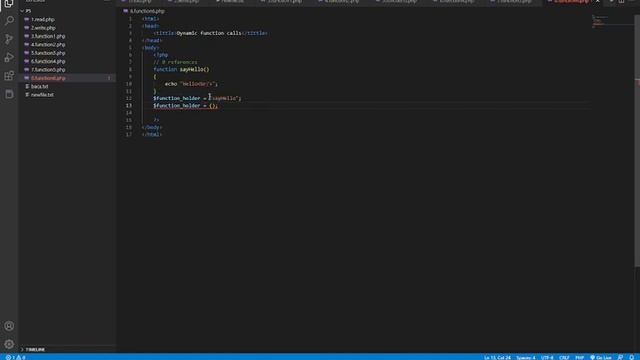The width and height of the screenshot is (640, 360).
Task: Open 4.function2.php in file explorer
Action: click(x=48, y=44)
